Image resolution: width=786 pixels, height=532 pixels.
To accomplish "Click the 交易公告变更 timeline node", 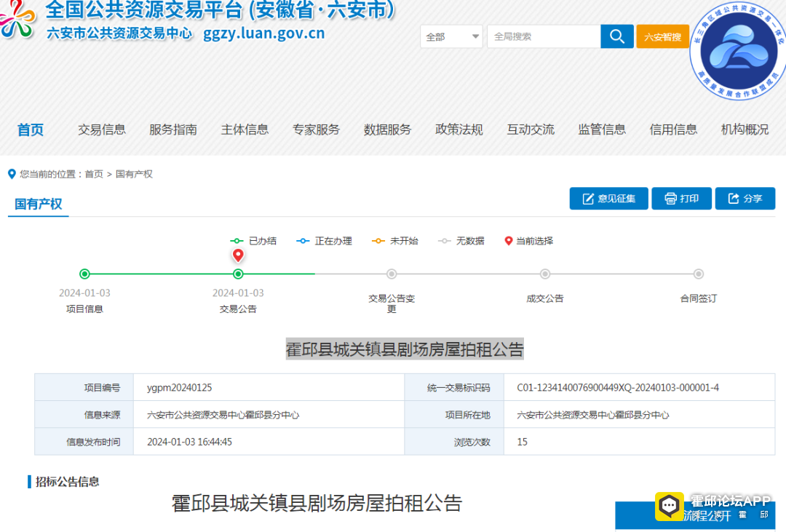I will 392,274.
